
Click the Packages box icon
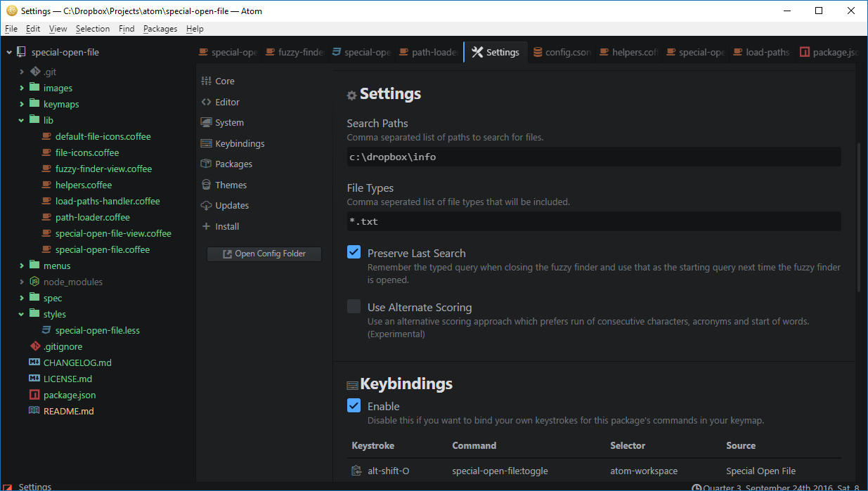point(206,164)
